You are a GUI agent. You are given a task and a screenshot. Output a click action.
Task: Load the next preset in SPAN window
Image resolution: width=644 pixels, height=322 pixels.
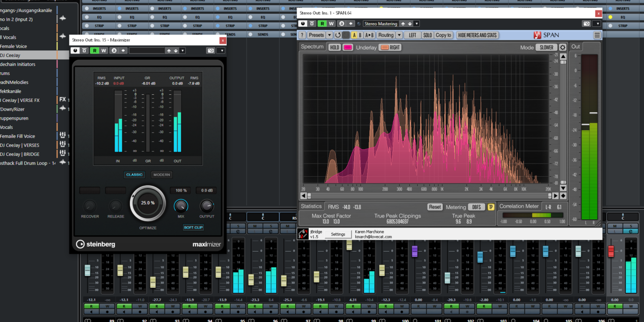point(410,23)
